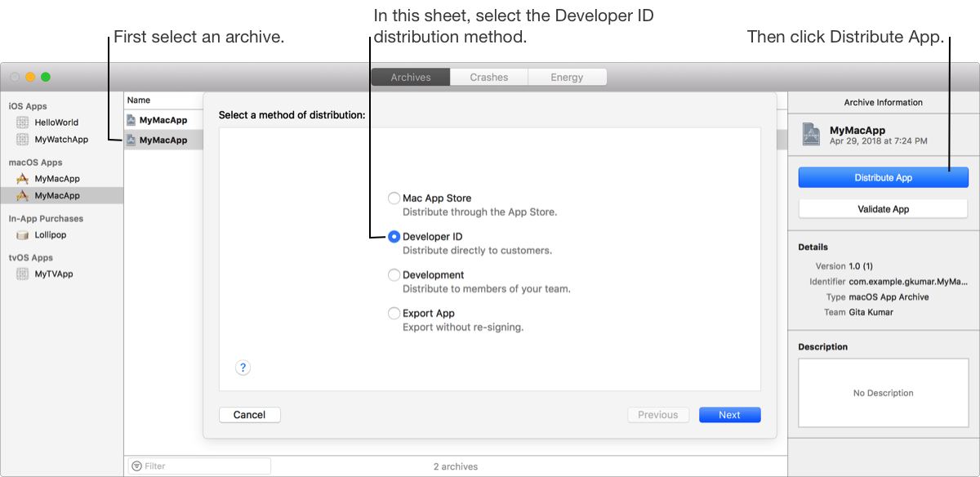This screenshot has width=980, height=477.
Task: Click the macOS Apps section header
Action: [x=35, y=163]
